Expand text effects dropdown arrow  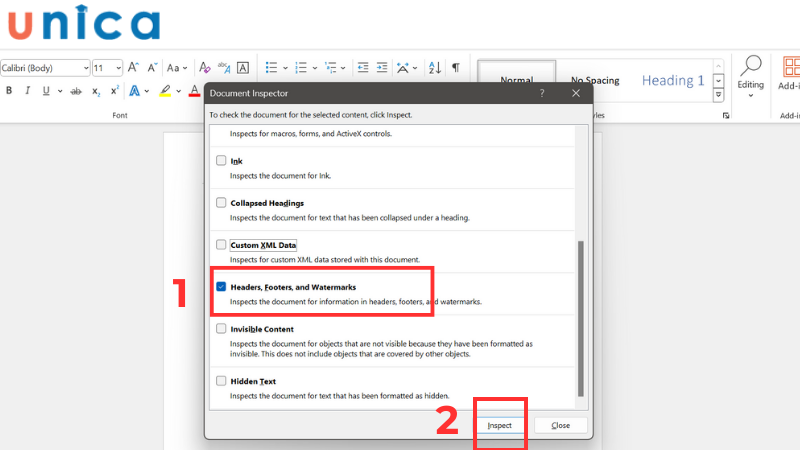[147, 91]
